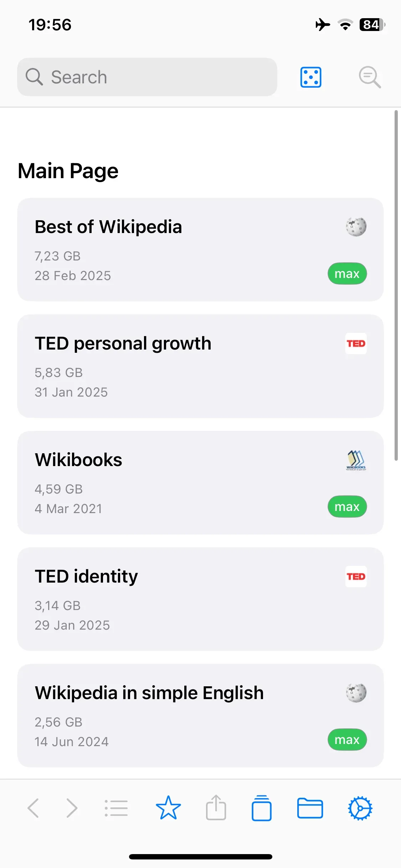Tap the max badge on Best of Wikipedia
Screen dimensions: 401x868
tap(347, 274)
